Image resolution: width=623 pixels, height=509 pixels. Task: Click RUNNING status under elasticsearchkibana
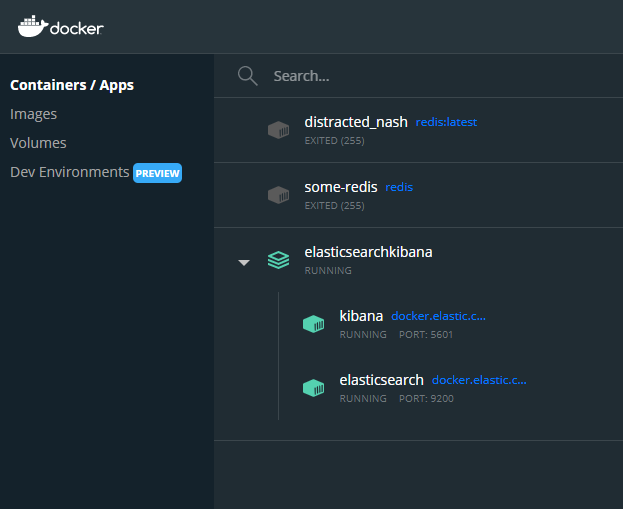(x=328, y=271)
